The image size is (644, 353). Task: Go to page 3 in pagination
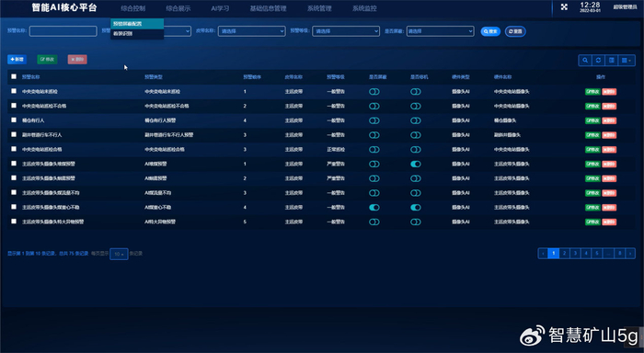575,253
